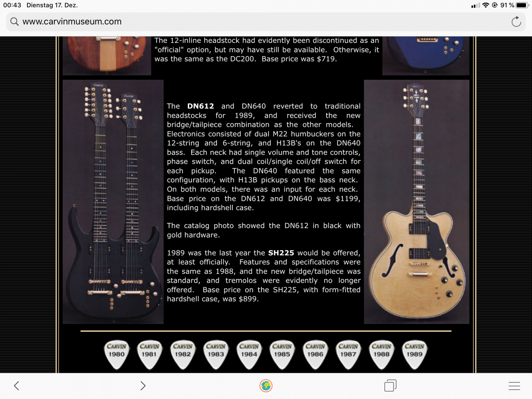Open the Carvin 1981 pick link
532x399 pixels.
tap(149, 355)
